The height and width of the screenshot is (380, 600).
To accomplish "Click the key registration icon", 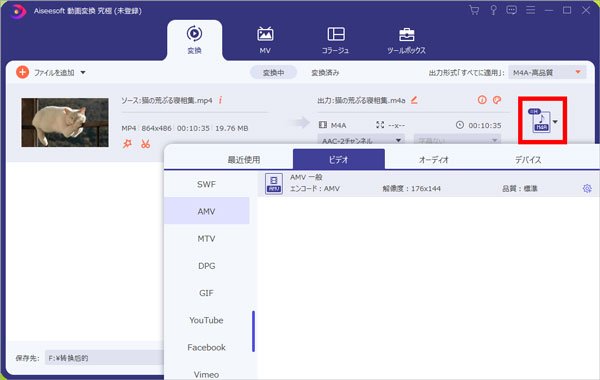I will tap(493, 10).
